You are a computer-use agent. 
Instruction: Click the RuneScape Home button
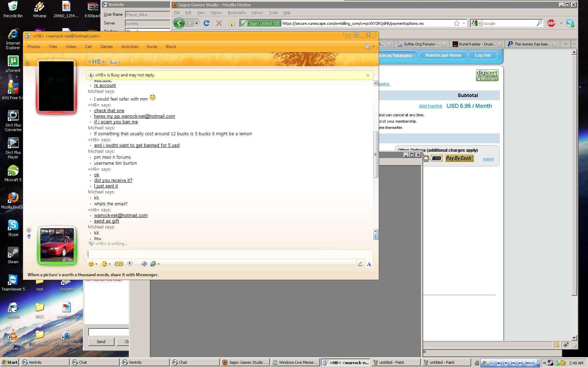pyautogui.click(x=443, y=55)
